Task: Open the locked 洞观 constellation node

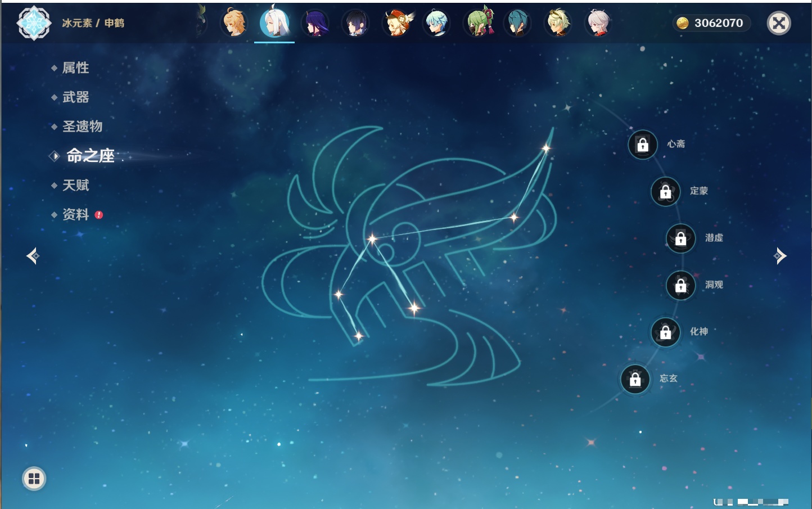Action: (x=681, y=286)
